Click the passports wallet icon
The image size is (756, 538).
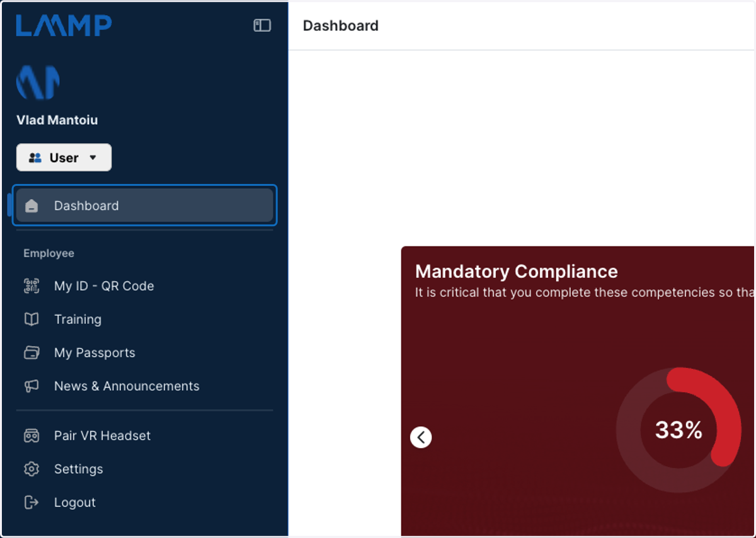[31, 353]
